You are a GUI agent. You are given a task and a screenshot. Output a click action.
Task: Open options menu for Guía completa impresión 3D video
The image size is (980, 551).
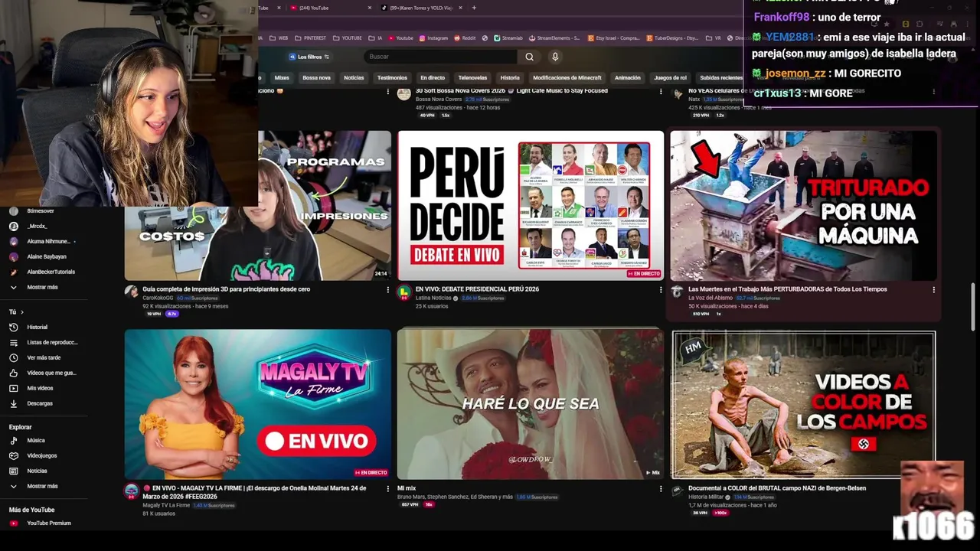388,290
